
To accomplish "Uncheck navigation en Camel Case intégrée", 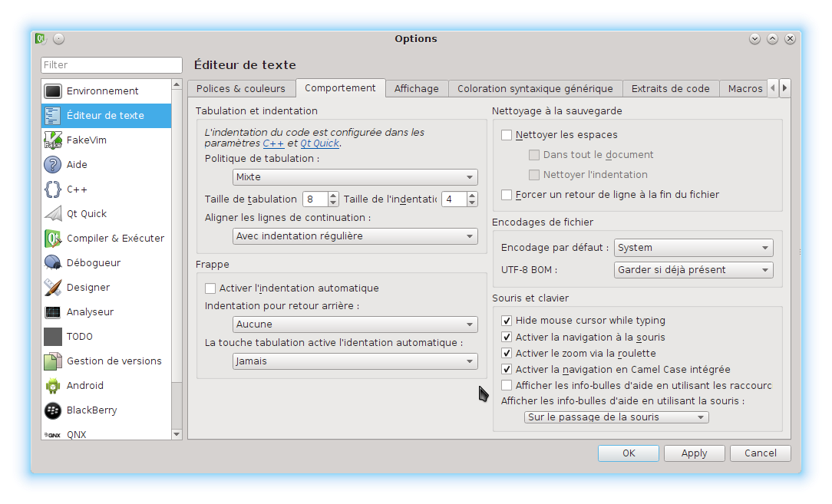I will point(507,369).
